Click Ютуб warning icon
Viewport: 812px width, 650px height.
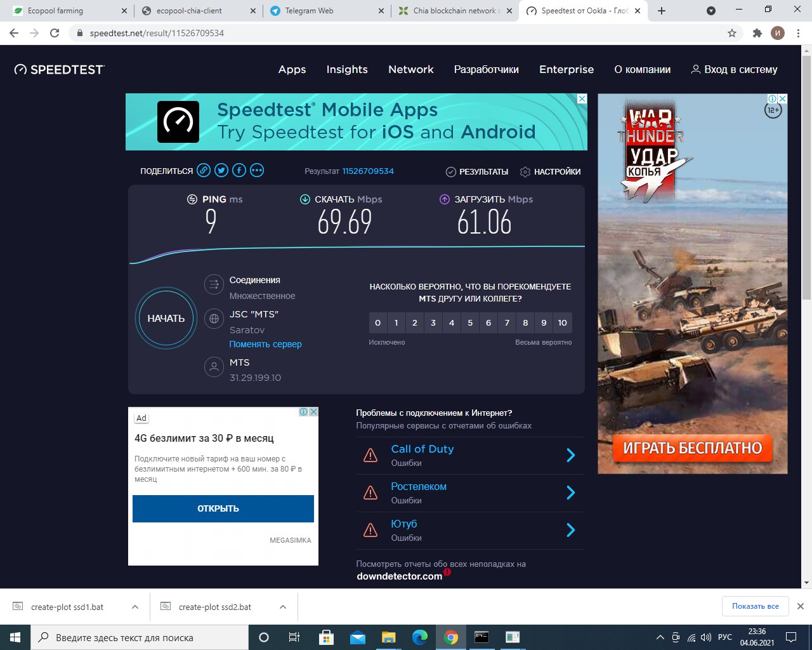(x=370, y=530)
